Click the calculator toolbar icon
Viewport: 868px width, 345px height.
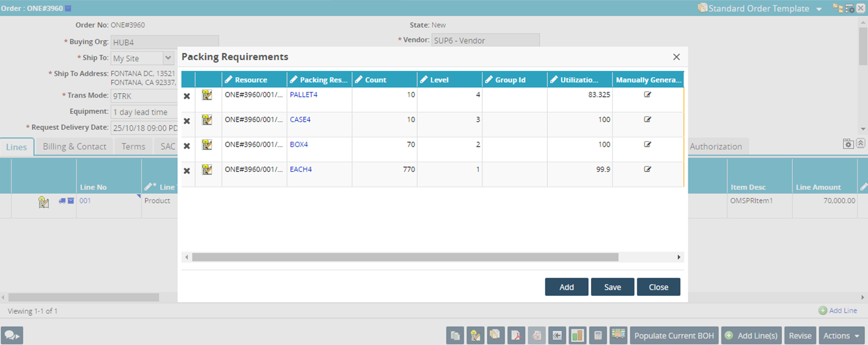click(598, 335)
